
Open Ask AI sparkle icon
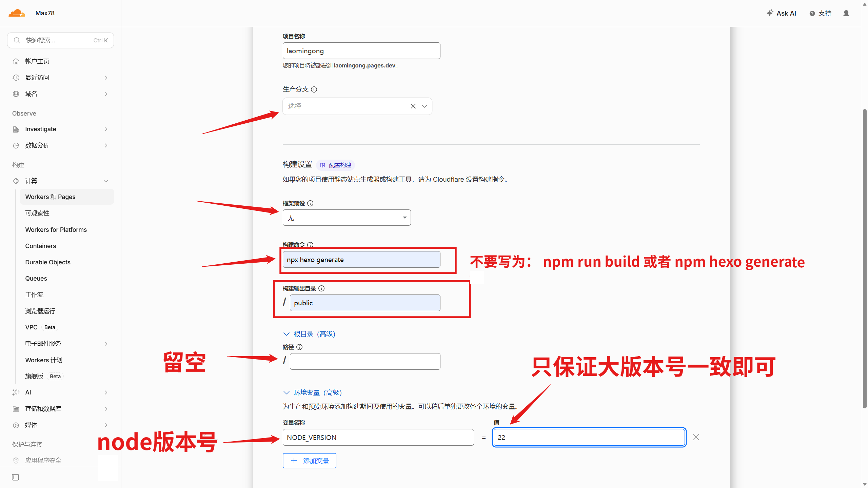pos(770,13)
